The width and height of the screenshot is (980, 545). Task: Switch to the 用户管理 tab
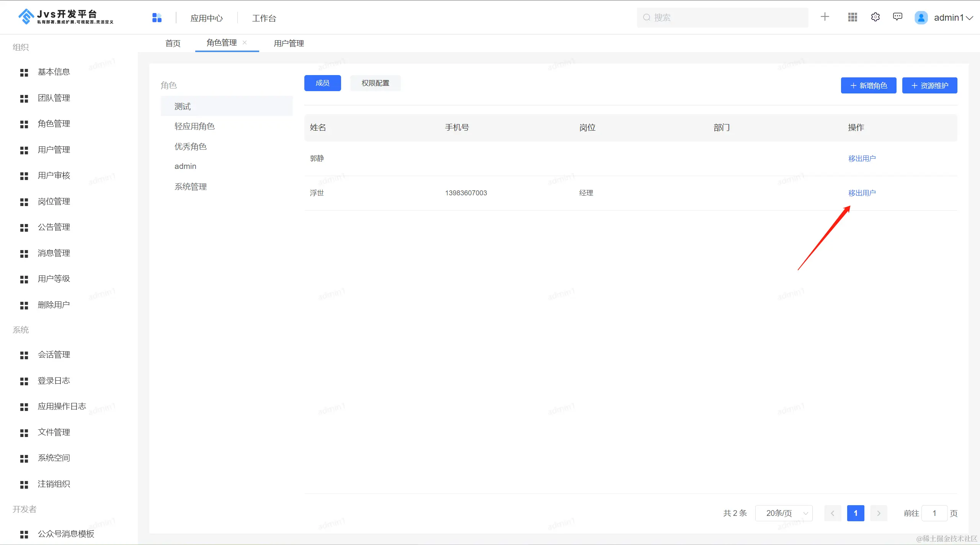(x=289, y=43)
